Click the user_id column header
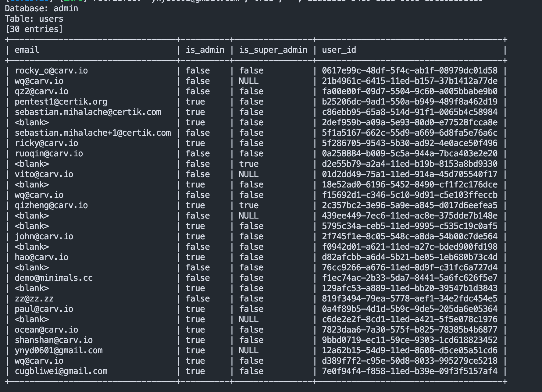Screen dimensions: 542x392 (x=339, y=50)
